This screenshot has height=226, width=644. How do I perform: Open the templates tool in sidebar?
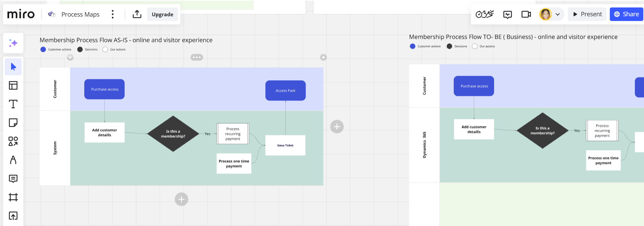pos(13,85)
